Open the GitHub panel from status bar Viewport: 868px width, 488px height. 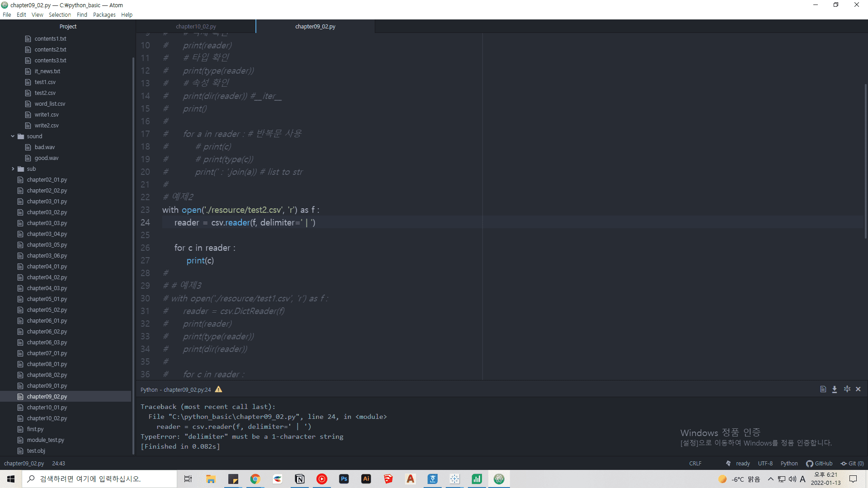(x=819, y=463)
